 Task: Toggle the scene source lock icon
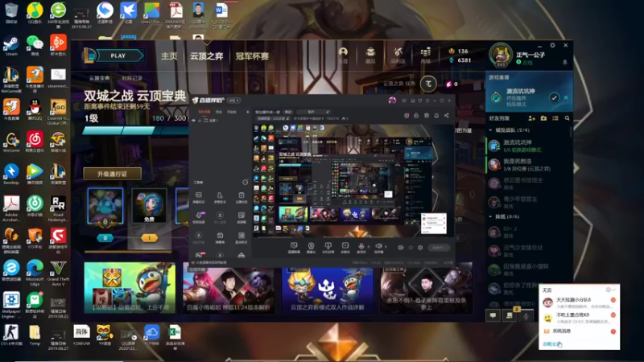pyautogui.click(x=200, y=120)
